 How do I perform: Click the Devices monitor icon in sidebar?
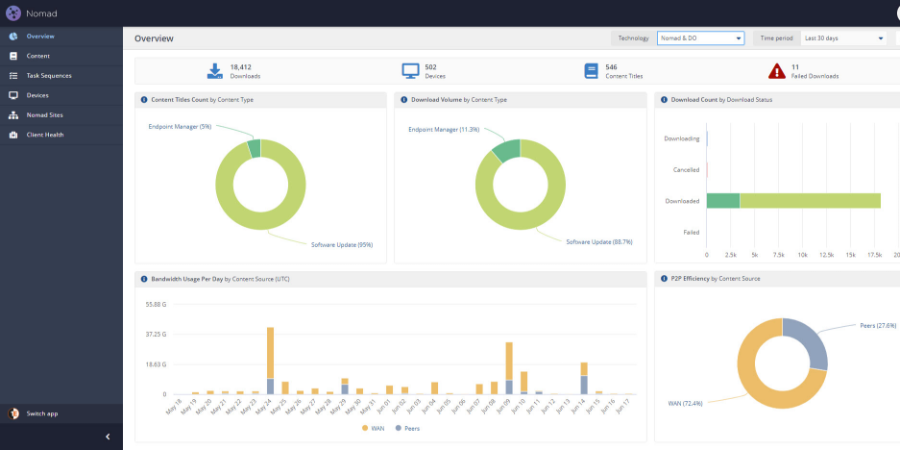tap(13, 95)
